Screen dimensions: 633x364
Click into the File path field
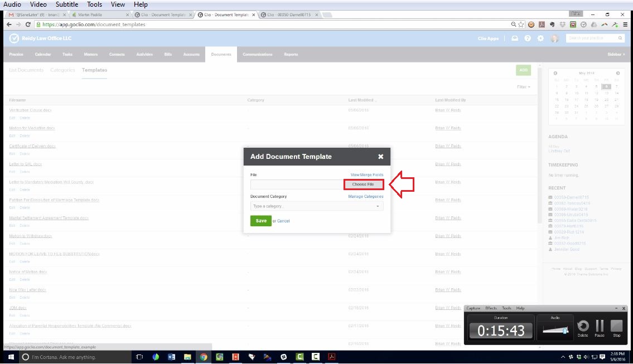coord(297,185)
